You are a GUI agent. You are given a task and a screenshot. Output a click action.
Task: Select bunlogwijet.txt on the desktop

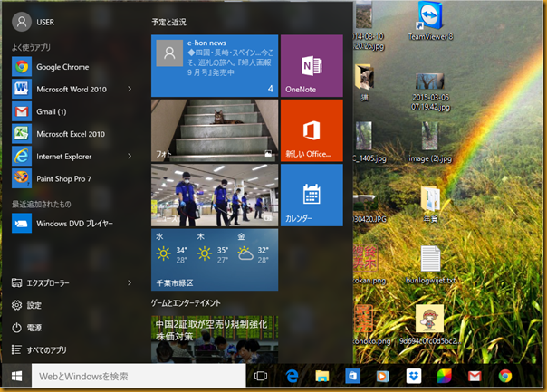tap(430, 265)
